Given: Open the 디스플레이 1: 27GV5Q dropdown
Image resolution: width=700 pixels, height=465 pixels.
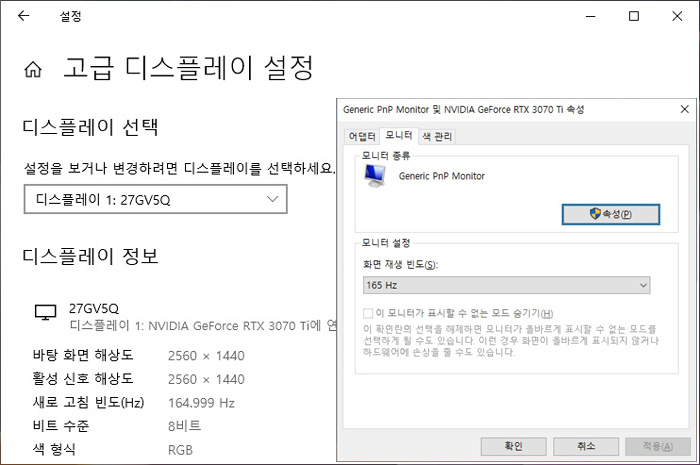Looking at the screenshot, I should (155, 199).
